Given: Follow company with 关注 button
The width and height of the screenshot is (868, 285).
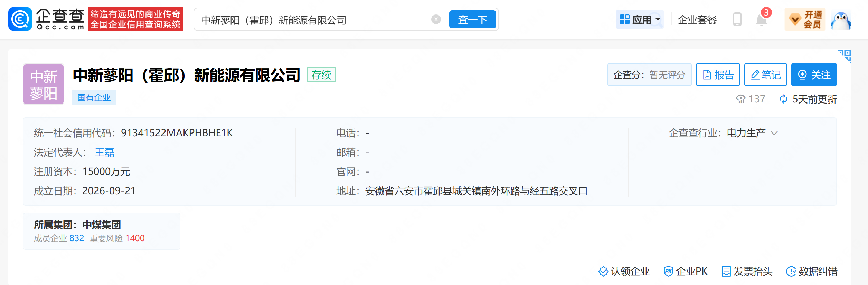Looking at the screenshot, I should point(814,75).
